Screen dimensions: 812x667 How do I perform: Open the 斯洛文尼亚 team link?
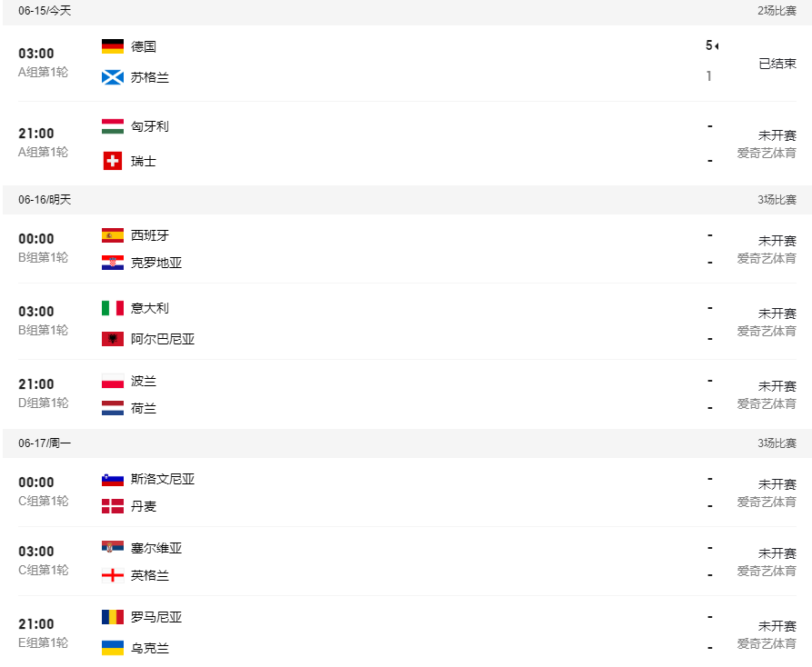[163, 479]
